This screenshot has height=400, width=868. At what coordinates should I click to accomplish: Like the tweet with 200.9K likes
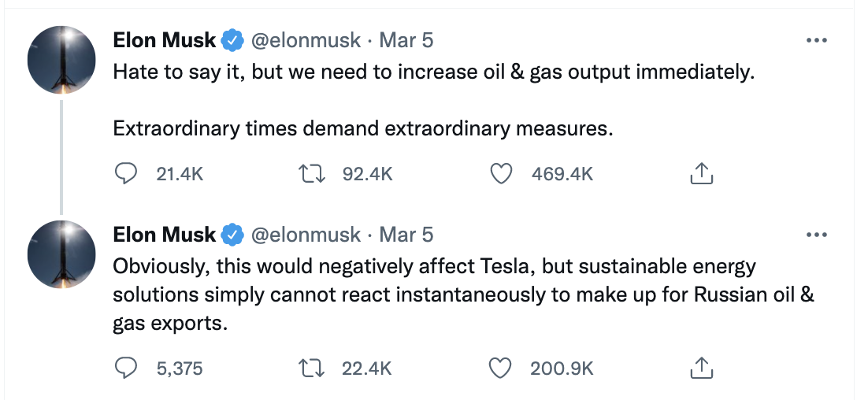tap(502, 368)
